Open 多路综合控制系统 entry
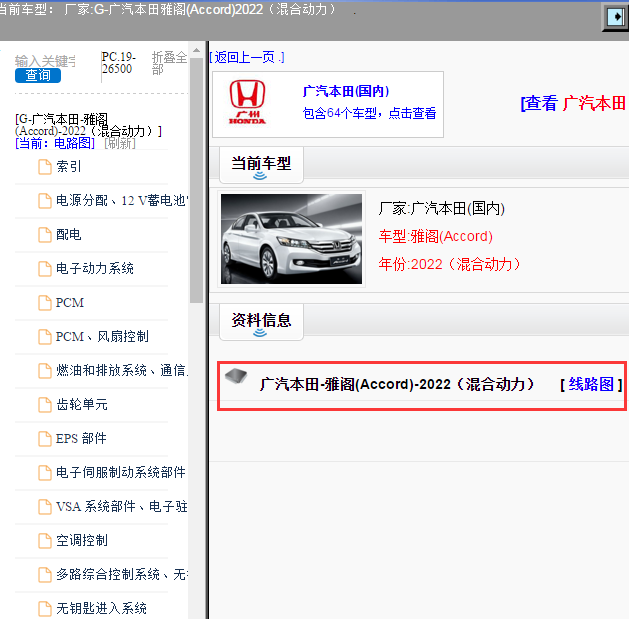The image size is (629, 619). (x=122, y=574)
